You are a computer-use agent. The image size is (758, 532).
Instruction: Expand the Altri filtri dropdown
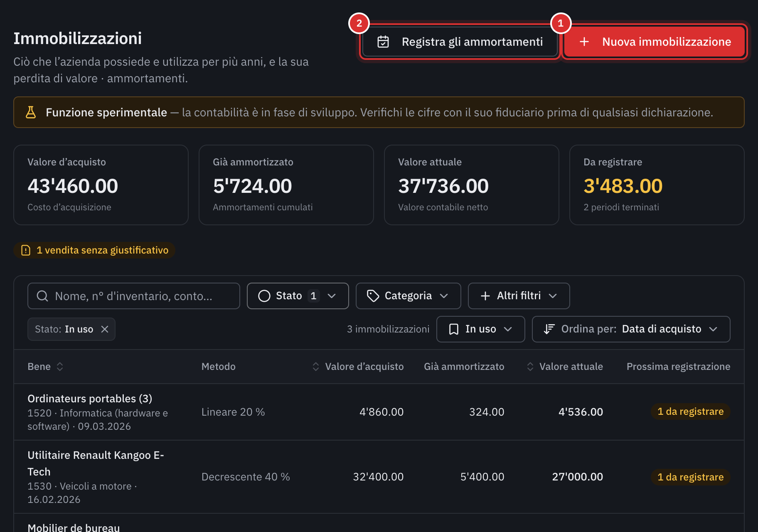click(x=519, y=296)
